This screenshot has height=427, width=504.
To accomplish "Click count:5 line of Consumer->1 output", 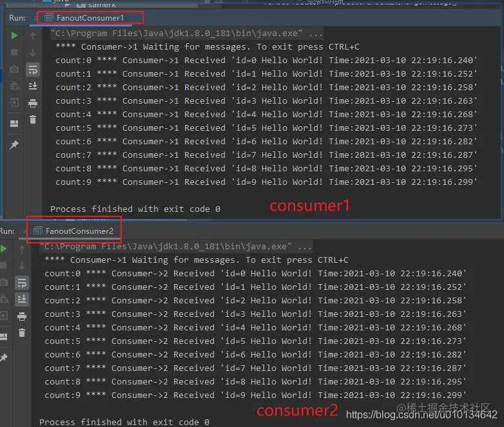I will click(266, 128).
